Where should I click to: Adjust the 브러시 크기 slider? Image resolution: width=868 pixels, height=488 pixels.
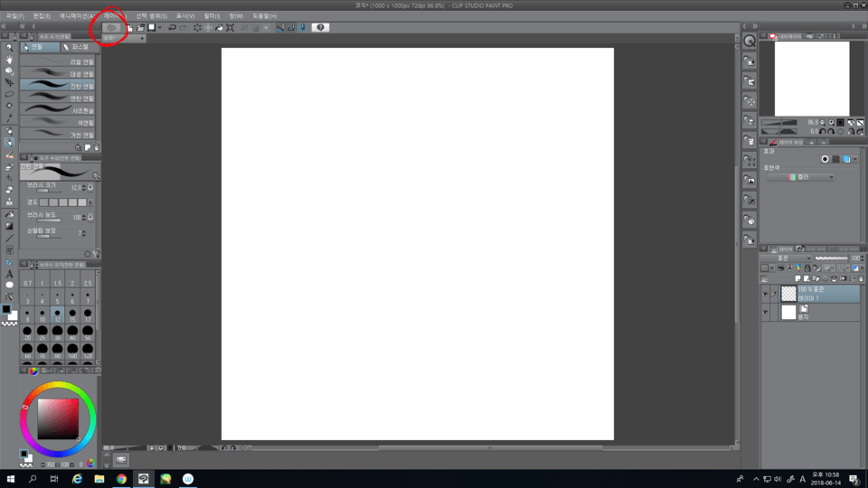[49, 191]
